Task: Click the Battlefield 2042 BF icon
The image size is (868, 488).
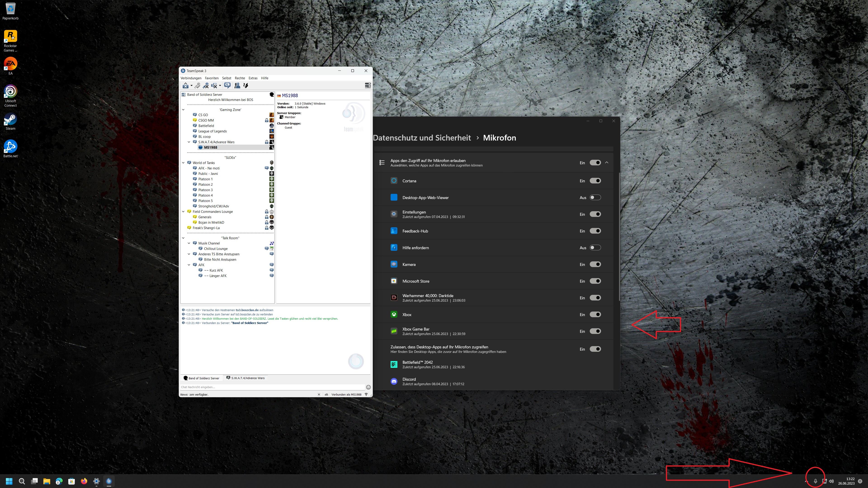Action: [x=394, y=365]
